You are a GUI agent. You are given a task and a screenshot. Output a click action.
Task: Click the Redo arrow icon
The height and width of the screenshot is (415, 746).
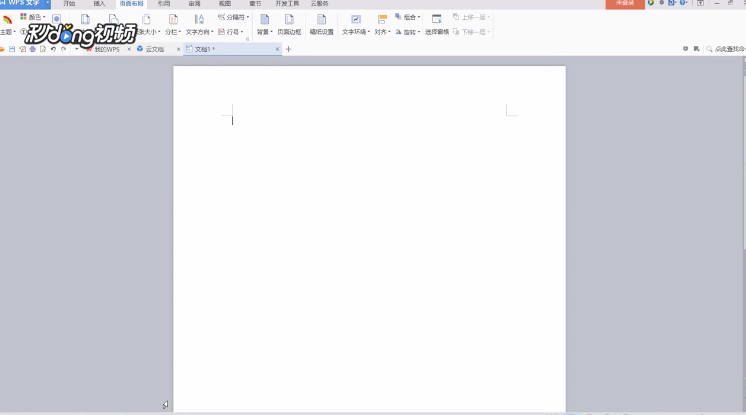[x=63, y=49]
